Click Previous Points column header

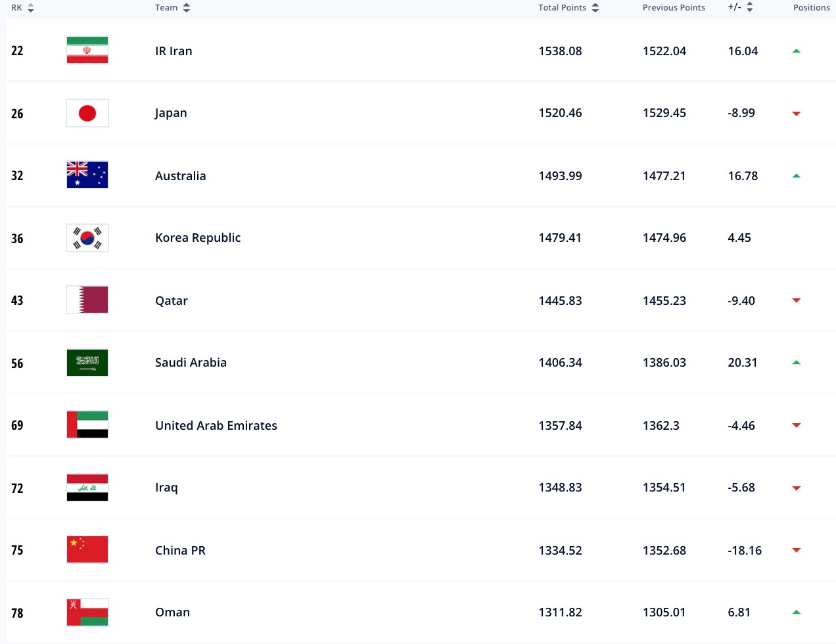[674, 8]
